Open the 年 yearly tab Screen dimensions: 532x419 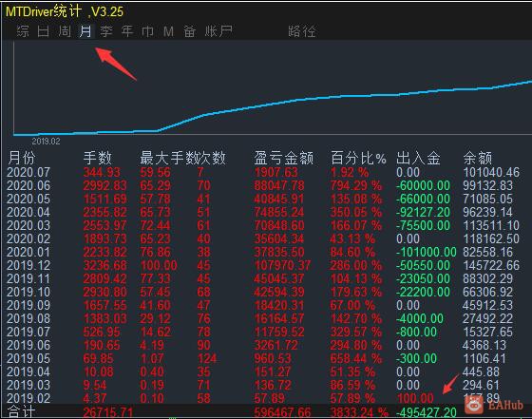click(x=127, y=31)
